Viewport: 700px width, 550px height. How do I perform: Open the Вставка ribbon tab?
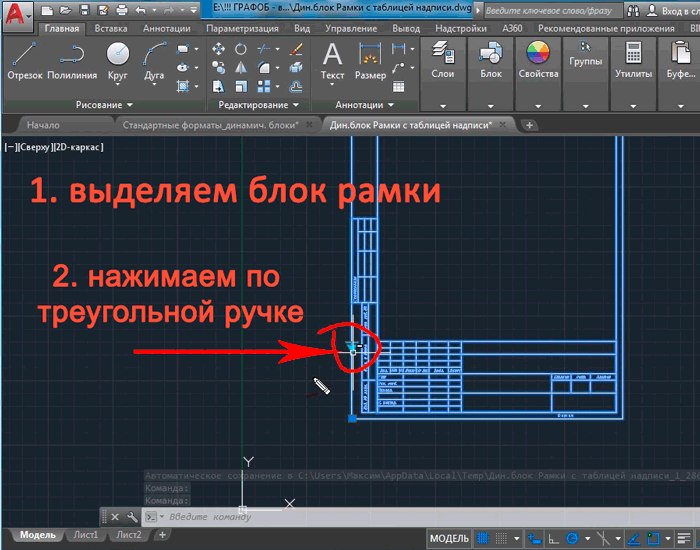click(111, 29)
